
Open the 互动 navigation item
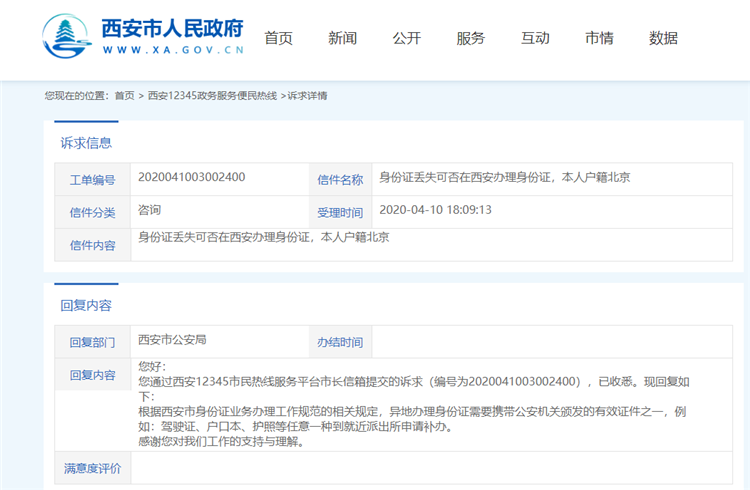535,38
